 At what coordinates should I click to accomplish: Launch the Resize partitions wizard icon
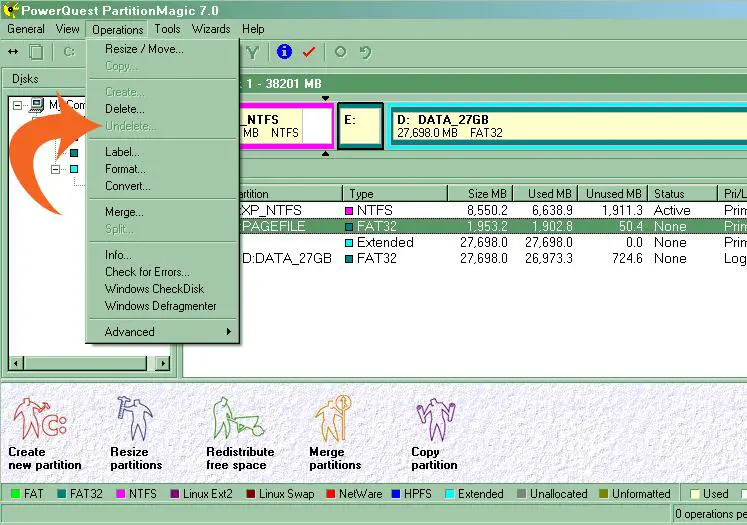click(135, 419)
